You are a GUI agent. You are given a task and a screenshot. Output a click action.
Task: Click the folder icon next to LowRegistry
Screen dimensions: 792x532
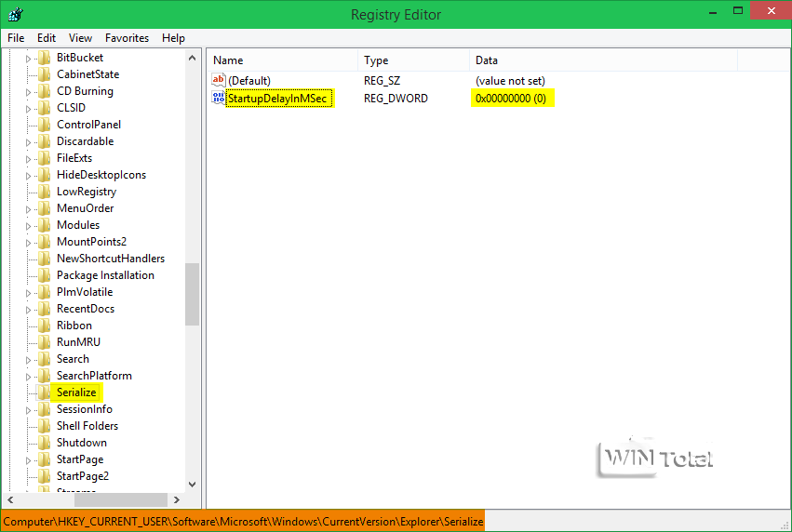[45, 192]
